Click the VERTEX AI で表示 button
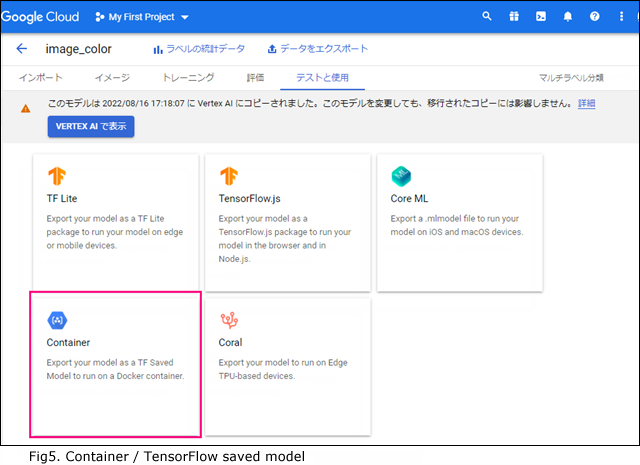Viewport: 640px width, 465px height. [91, 127]
